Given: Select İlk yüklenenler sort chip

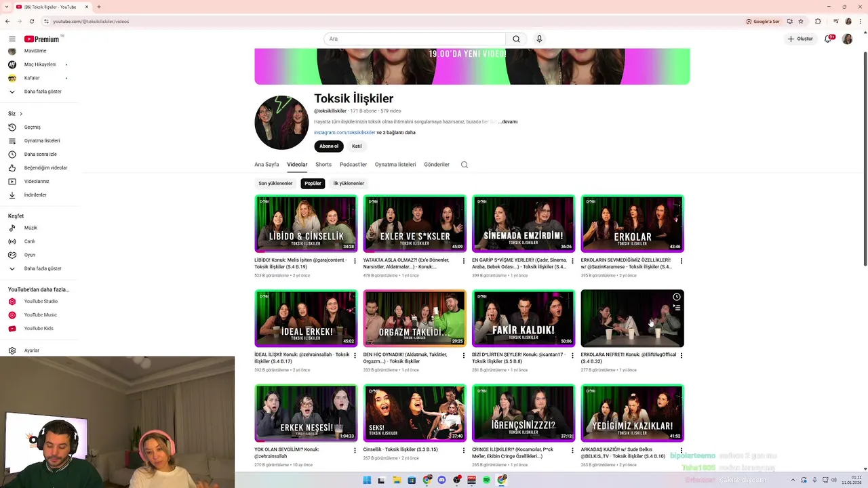Looking at the screenshot, I should [x=349, y=184].
